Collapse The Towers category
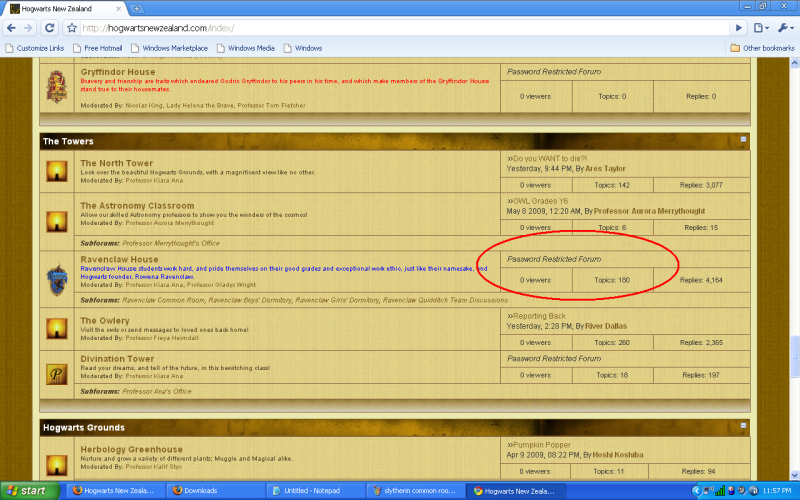Image resolution: width=800 pixels, height=500 pixels. tap(743, 139)
